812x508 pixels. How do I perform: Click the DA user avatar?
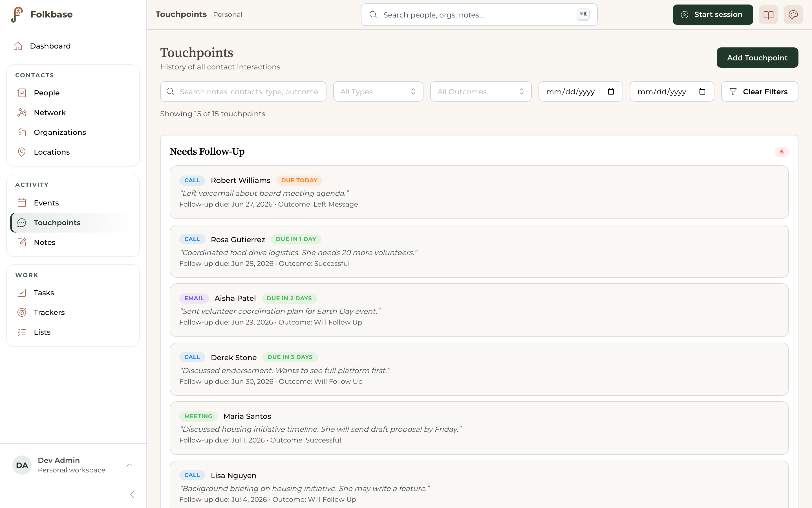(x=22, y=465)
